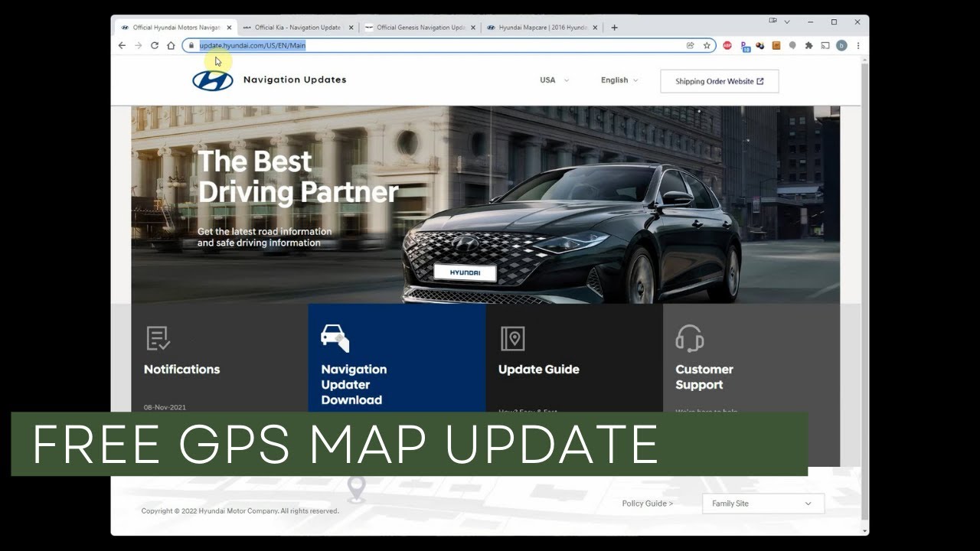Open Navigation Updater Download tile heading
Viewport: 980px width, 551px height.
pos(354,384)
